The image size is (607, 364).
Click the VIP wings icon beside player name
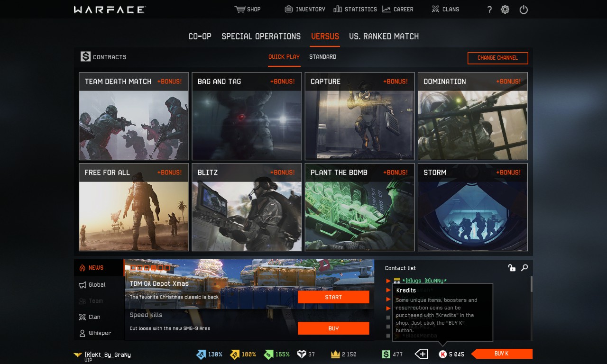[78, 355]
